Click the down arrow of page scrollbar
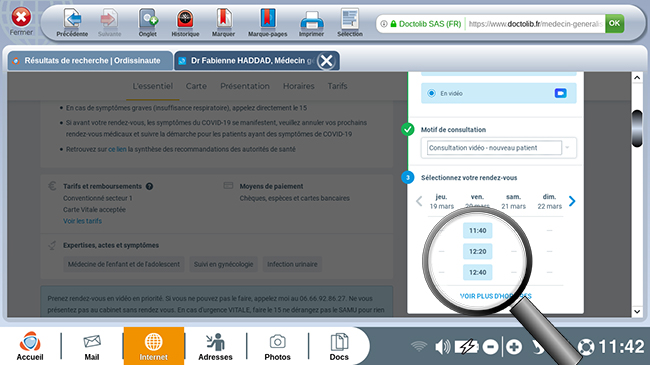This screenshot has height=365, width=650. tap(637, 311)
